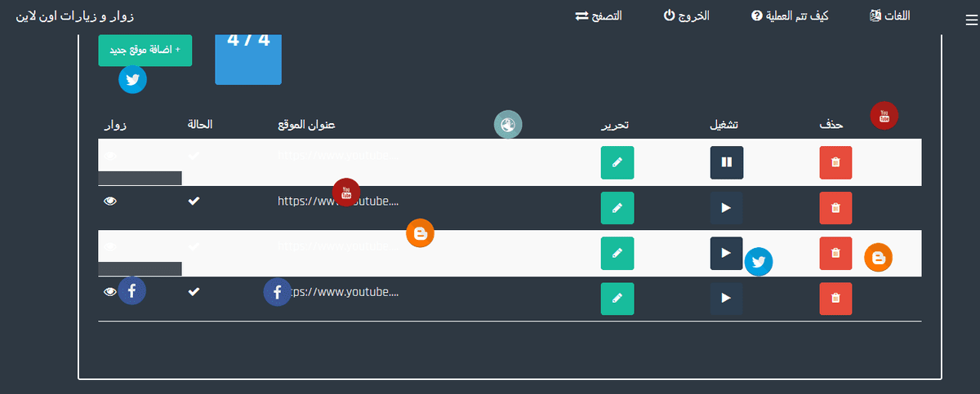The width and height of the screenshot is (980, 394).
Task: Open the كيف تتم العملية help menu item
Action: click(x=789, y=16)
